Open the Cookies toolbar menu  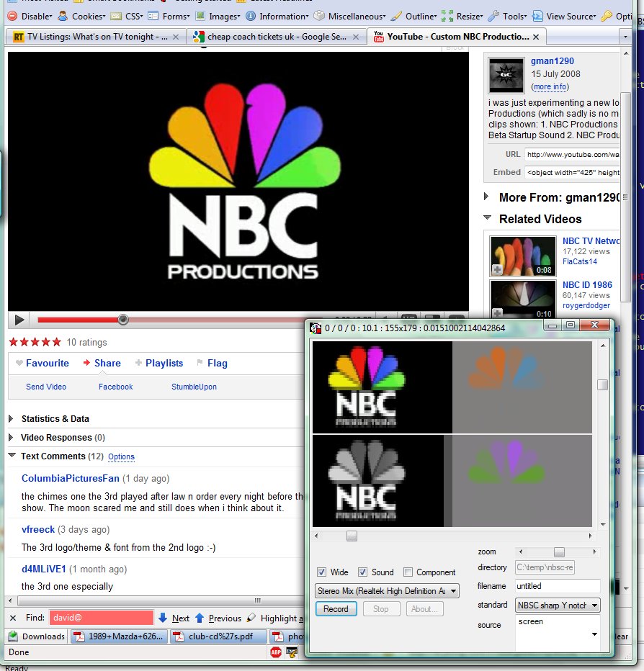coord(82,17)
